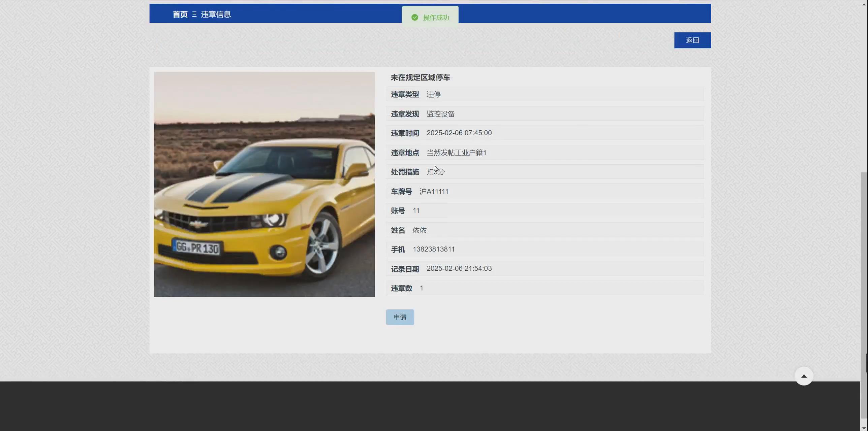The image size is (868, 431).
Task: Click the green checkmark in success toast
Action: [414, 17]
